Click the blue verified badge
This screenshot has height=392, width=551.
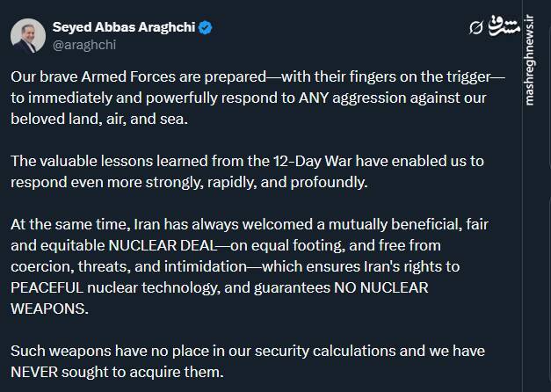[204, 28]
